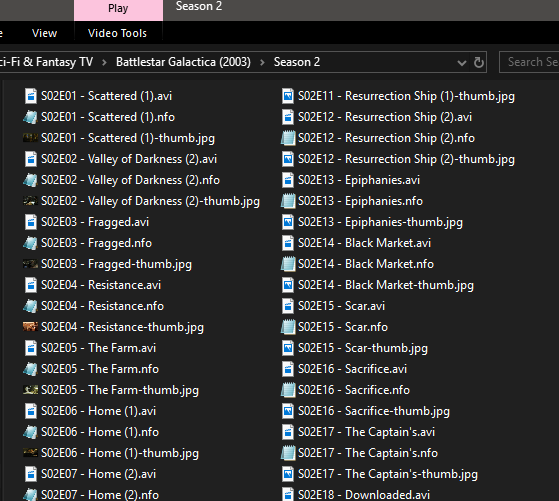Click the nfo icon of S02E06 - Home (1).nfo
The width and height of the screenshot is (559, 501).
click(31, 432)
